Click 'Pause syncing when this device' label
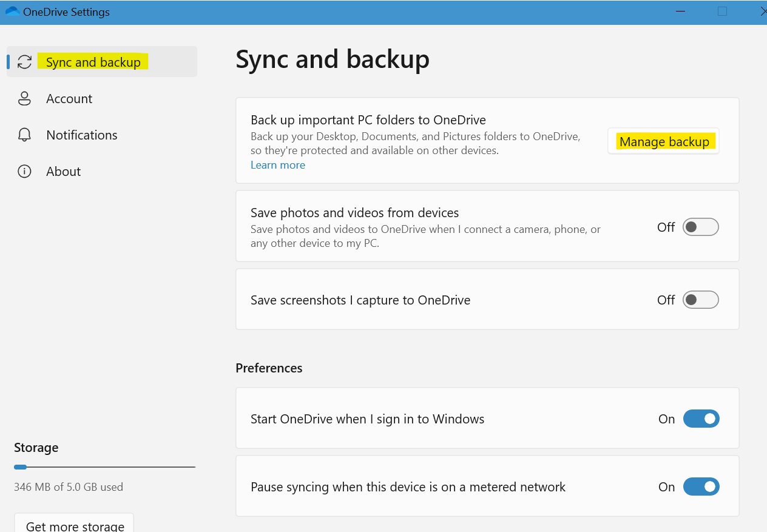 point(408,487)
